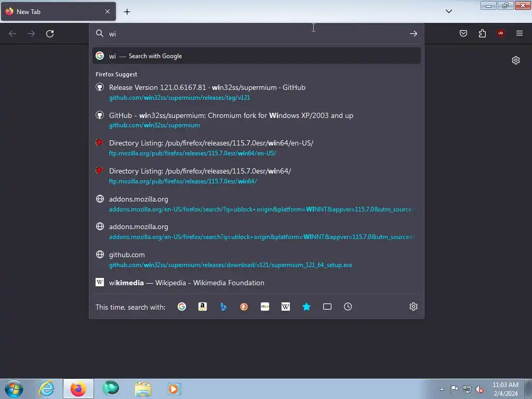Search this time with Google icon

[x=182, y=307]
